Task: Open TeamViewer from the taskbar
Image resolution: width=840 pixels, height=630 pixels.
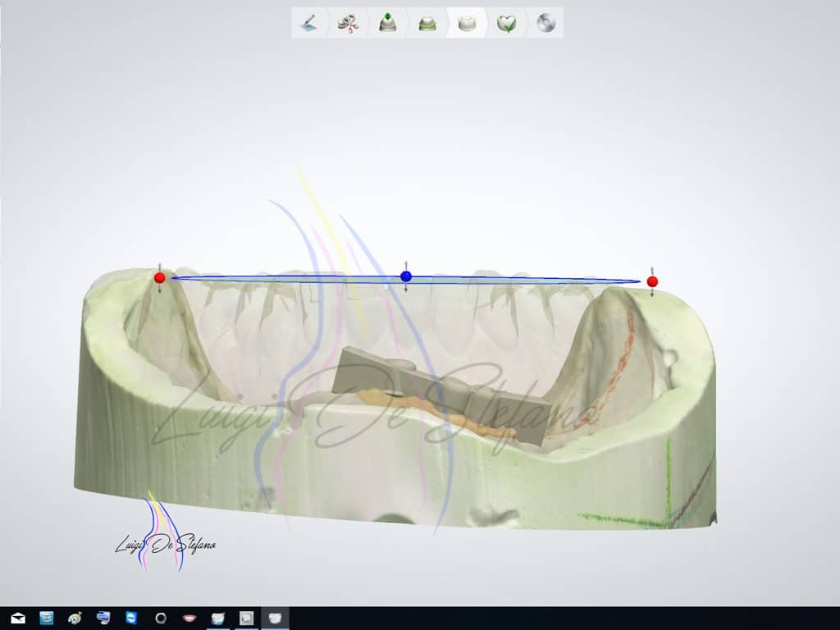Action: point(132,618)
